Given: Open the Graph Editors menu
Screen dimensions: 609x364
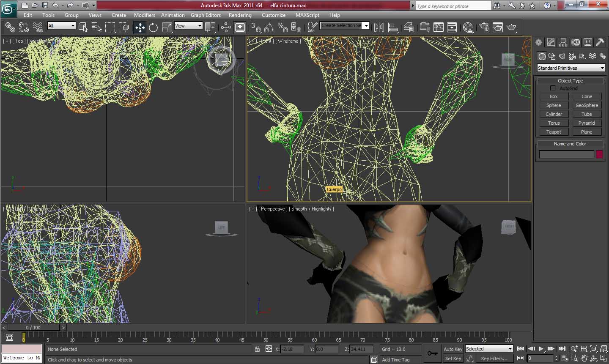Looking at the screenshot, I should (206, 15).
